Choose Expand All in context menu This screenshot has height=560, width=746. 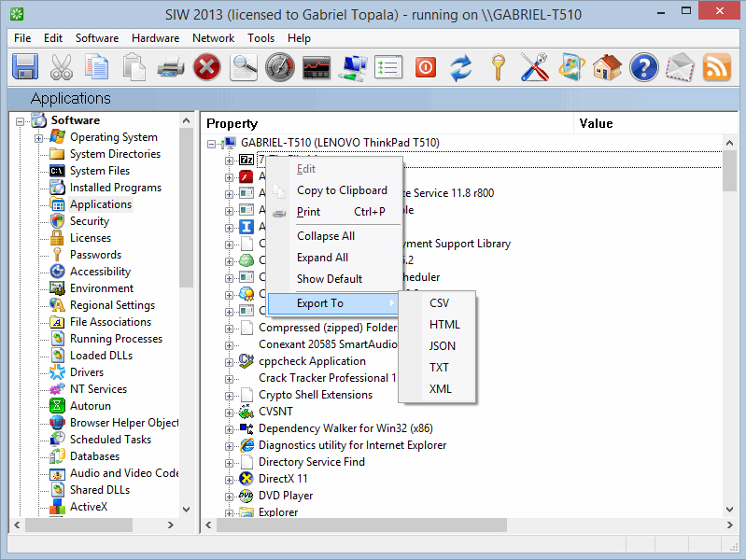pyautogui.click(x=335, y=258)
